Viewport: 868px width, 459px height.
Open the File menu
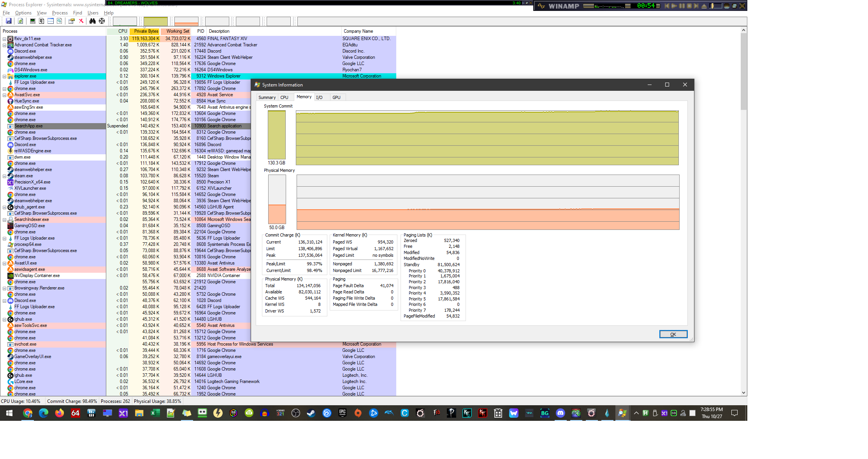6,13
